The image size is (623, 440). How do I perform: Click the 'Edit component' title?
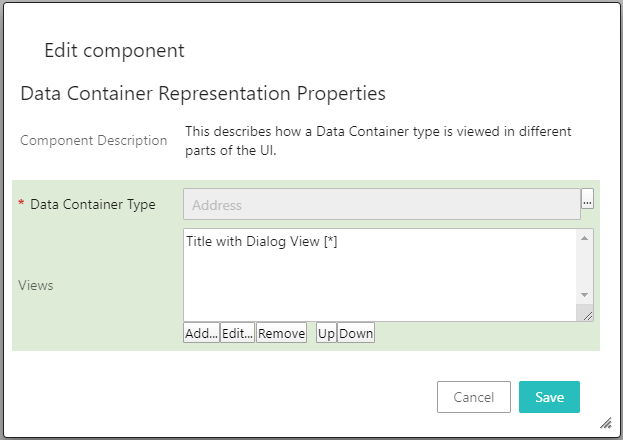pos(114,50)
